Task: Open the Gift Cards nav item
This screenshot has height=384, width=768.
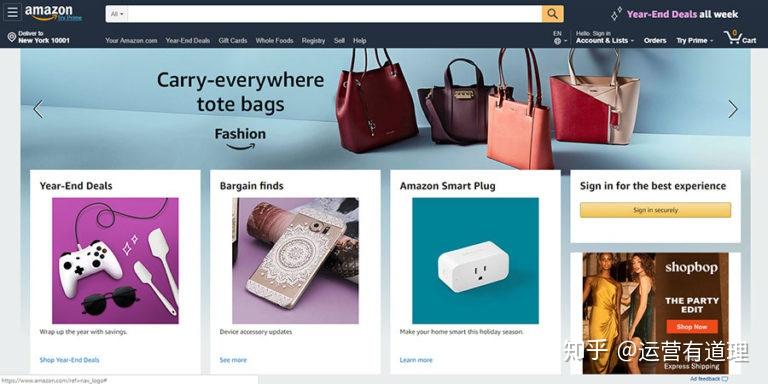Action: [233, 41]
